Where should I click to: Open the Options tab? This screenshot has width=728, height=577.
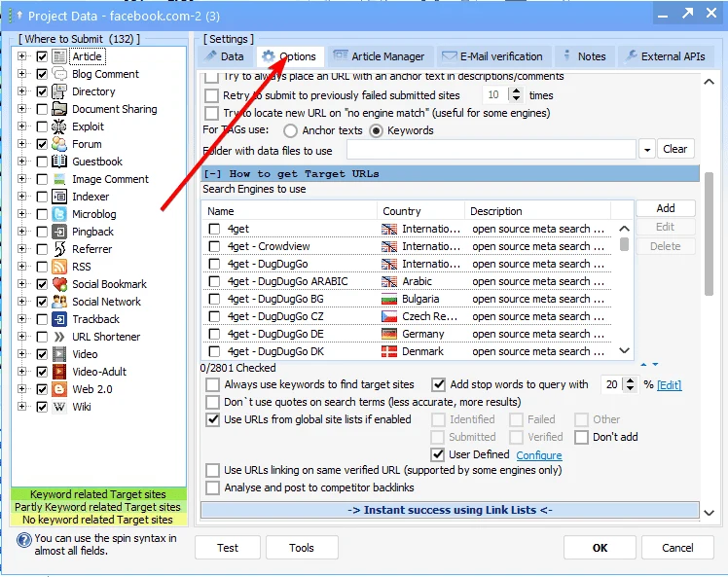click(x=289, y=56)
